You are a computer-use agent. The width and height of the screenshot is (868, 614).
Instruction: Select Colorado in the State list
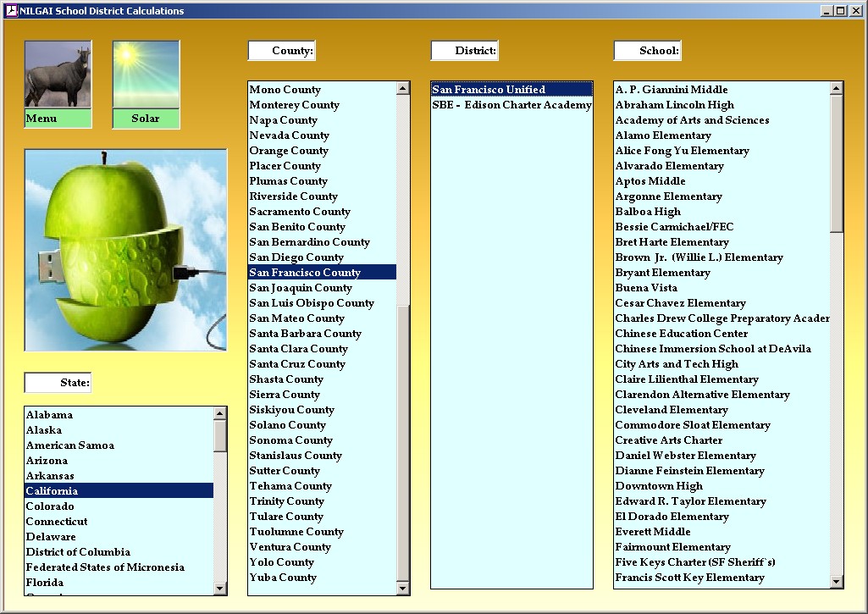pos(51,506)
